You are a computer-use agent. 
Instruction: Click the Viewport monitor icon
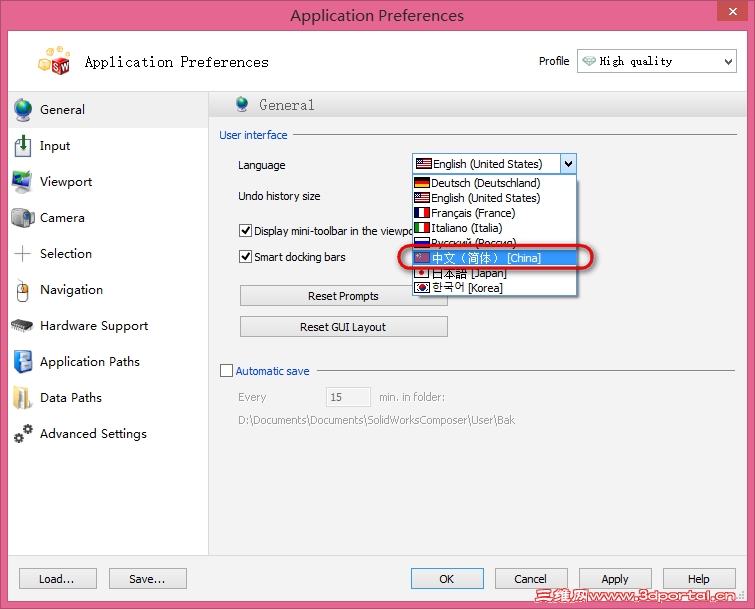tap(23, 182)
